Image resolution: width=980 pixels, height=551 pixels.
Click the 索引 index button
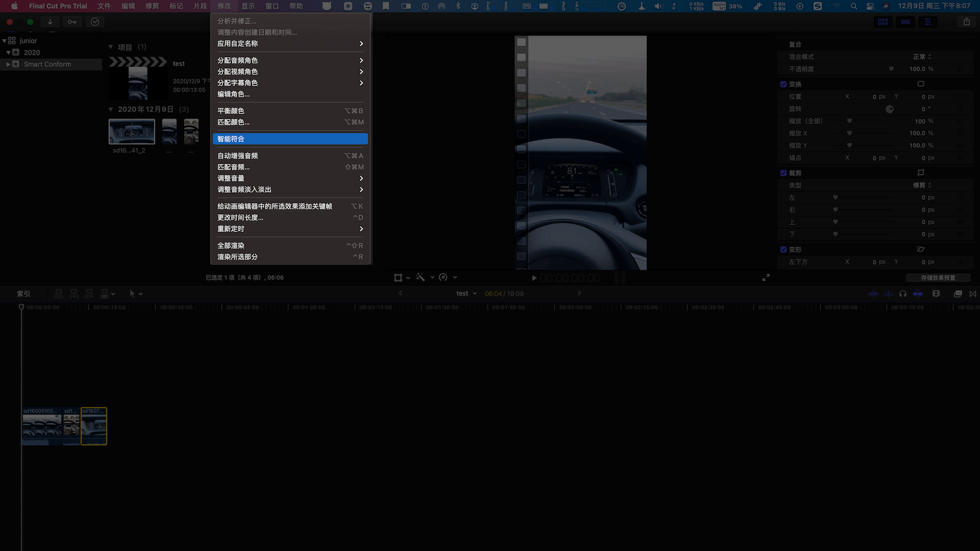pos(23,294)
